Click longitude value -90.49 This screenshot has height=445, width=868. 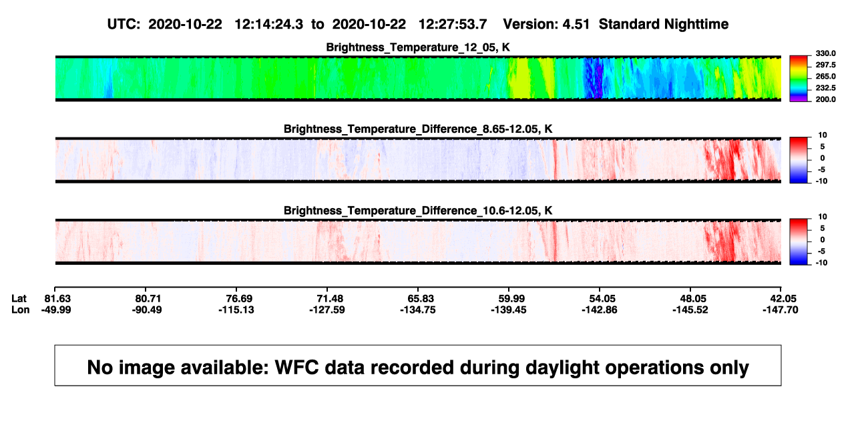pos(148,309)
